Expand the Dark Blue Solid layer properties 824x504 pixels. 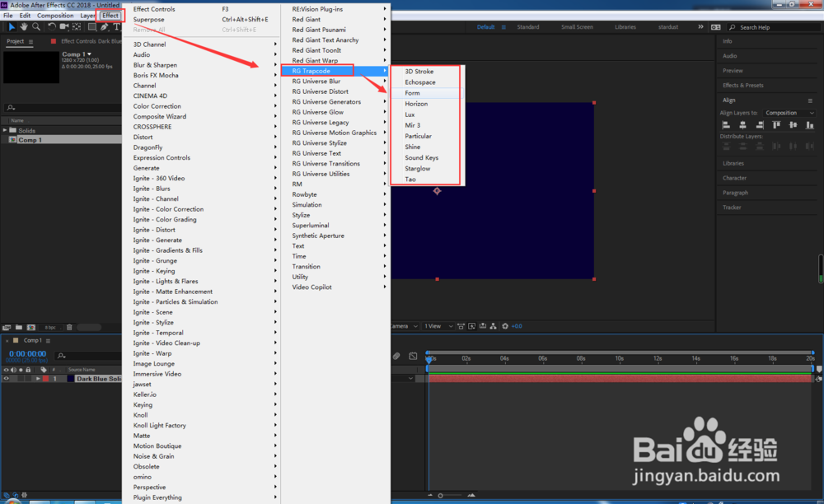(x=38, y=379)
